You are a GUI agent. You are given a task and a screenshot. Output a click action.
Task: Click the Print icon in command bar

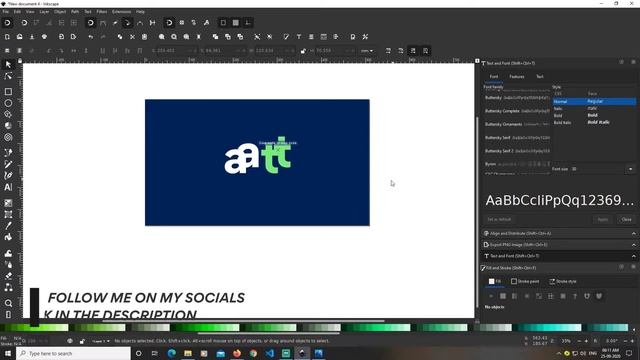tap(44, 37)
